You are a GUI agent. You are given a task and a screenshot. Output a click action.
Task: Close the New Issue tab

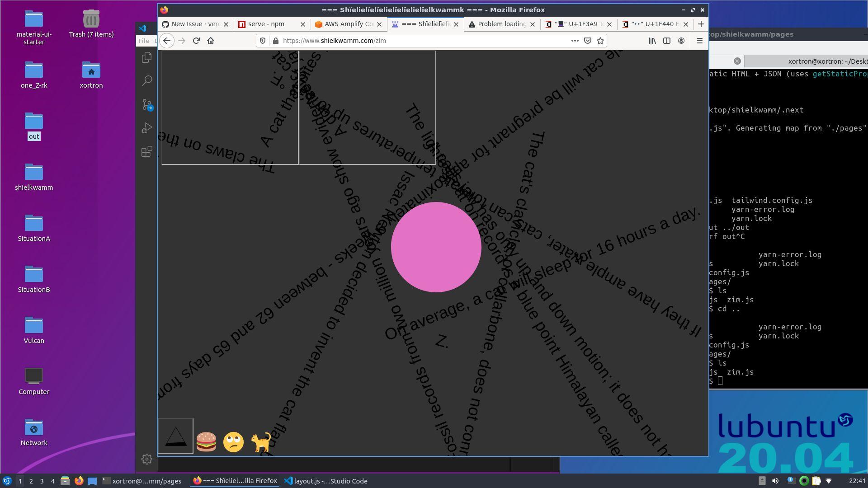226,24
